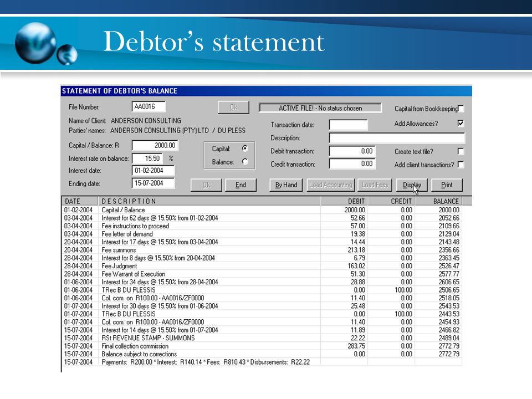The width and height of the screenshot is (532, 399).
Task: Click debit value 283.75 in the table
Action: coord(356,346)
